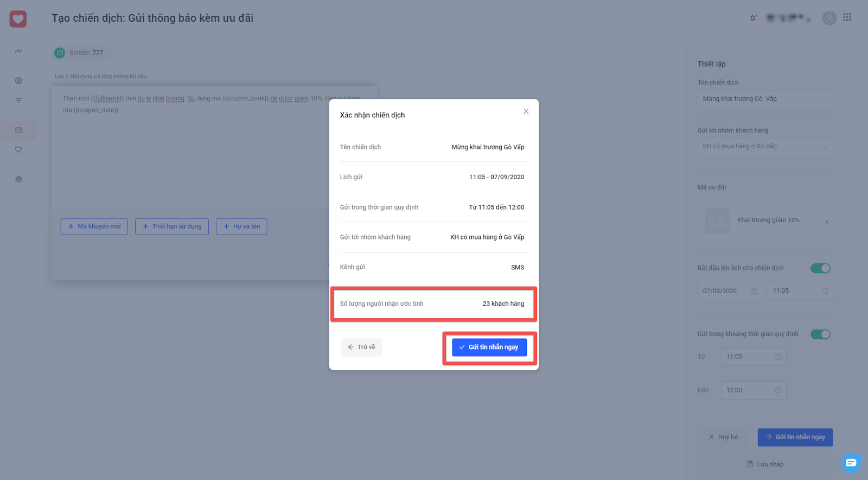Click Gửi tin nhắn ngay in settings panel
This screenshot has height=480, width=868.
coord(795,437)
